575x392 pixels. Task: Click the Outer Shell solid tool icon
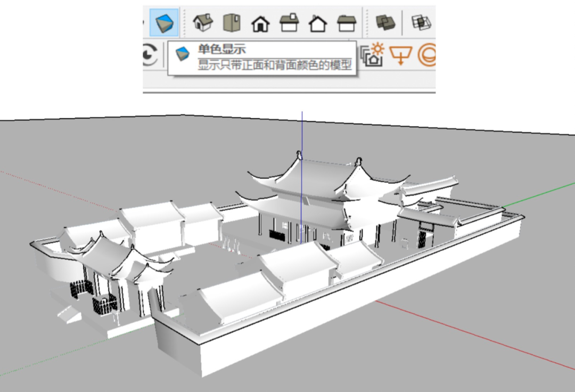point(386,23)
